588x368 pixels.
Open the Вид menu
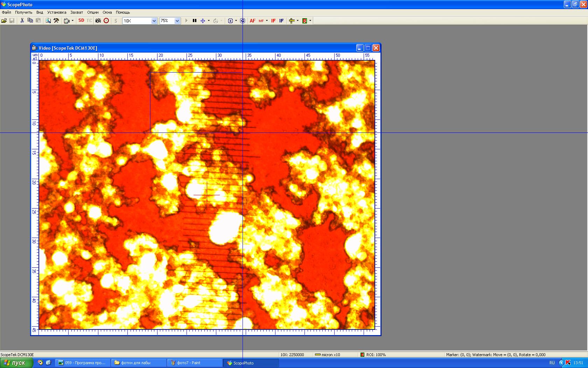pyautogui.click(x=40, y=12)
